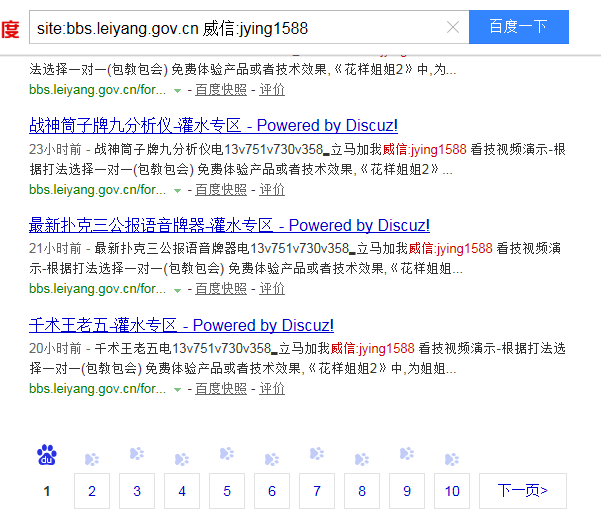
Task: Click the 下一页 next page button
Action: tap(523, 491)
